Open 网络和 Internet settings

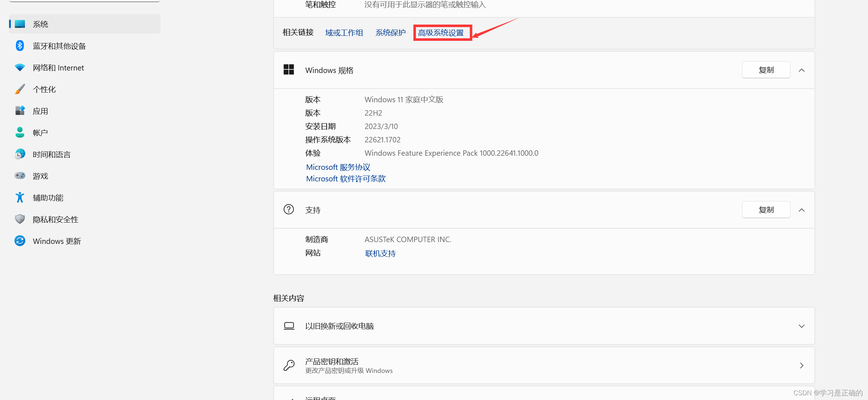(85, 68)
